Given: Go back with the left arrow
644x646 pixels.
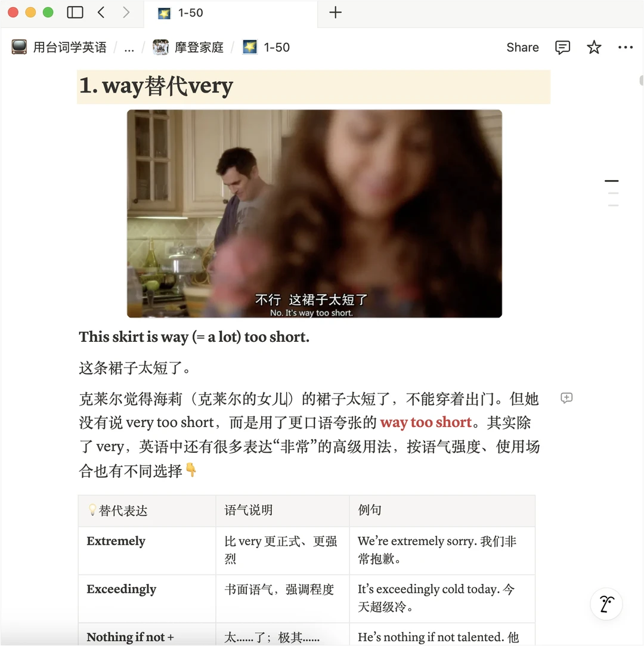Looking at the screenshot, I should point(101,13).
